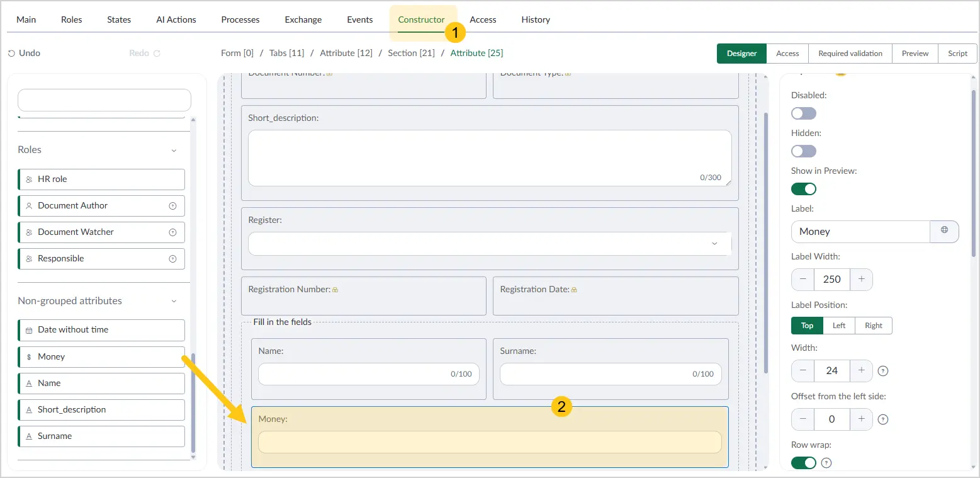Click the Responsible role icon
Screen dimensions: 980x478
[29, 259]
